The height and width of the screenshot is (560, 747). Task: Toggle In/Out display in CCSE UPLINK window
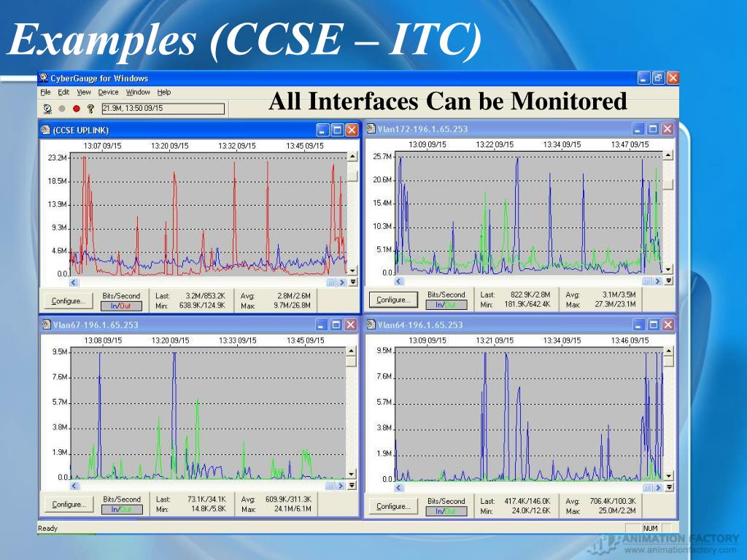pyautogui.click(x=121, y=306)
